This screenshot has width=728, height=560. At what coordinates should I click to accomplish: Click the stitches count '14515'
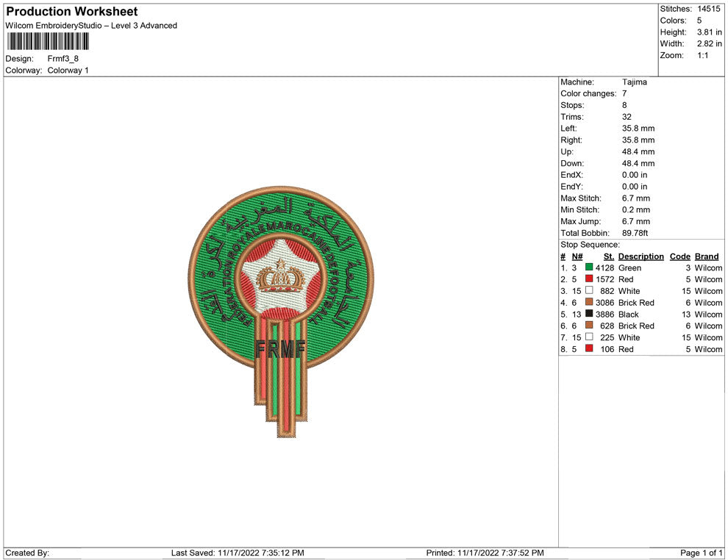tap(708, 9)
